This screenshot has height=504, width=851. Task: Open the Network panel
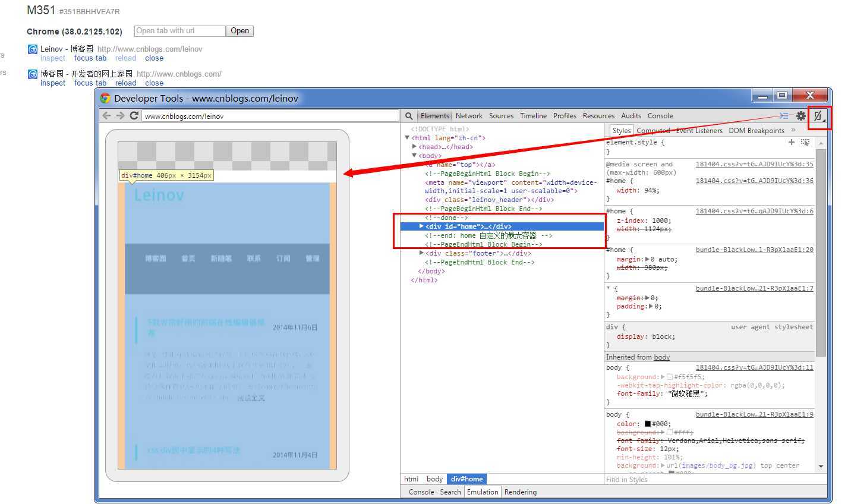pos(469,116)
